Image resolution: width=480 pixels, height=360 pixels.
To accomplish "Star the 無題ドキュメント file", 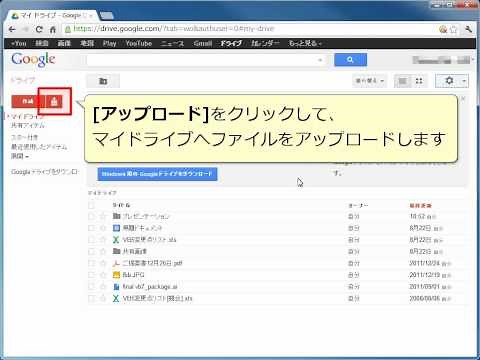I will (103, 228).
